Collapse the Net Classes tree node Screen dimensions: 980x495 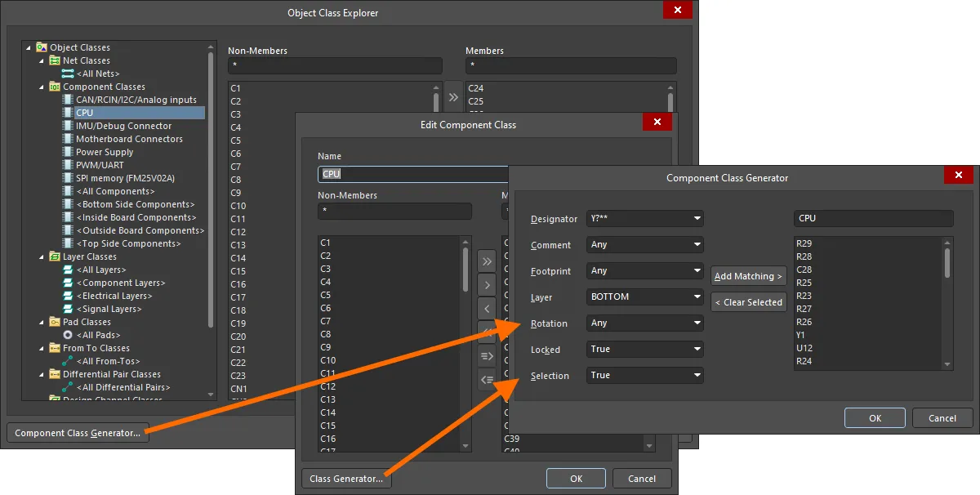[42, 60]
